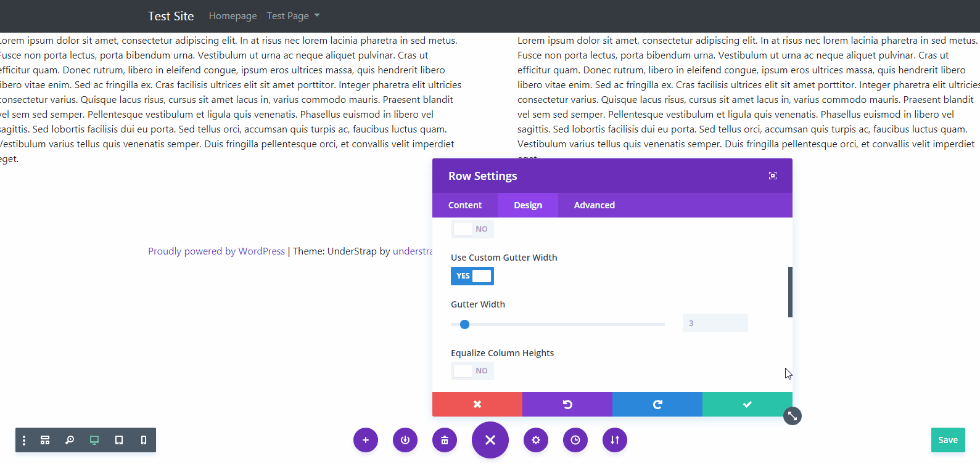
Task: Expand the Test Page dropdown menu
Action: pyautogui.click(x=293, y=16)
